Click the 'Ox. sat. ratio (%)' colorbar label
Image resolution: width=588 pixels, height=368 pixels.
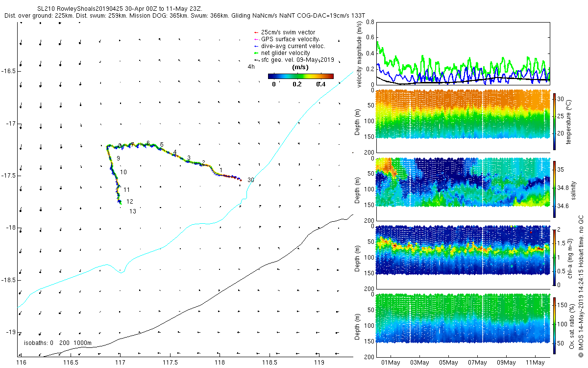pos(571,325)
